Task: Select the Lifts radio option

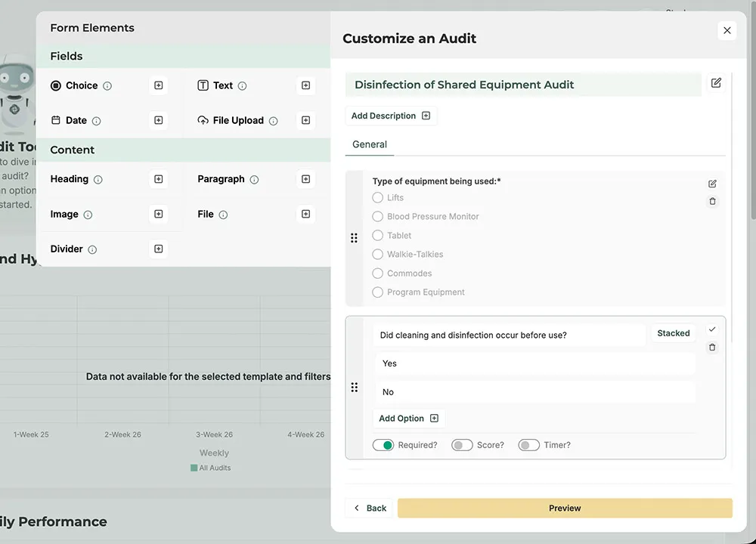Action: [377, 197]
